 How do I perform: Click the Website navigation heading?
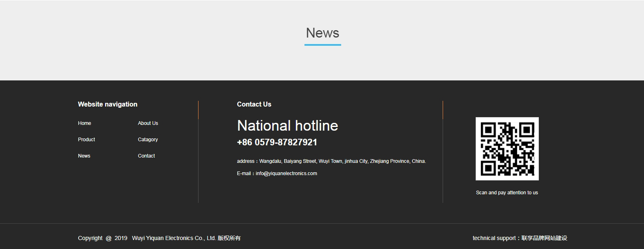coord(108,104)
